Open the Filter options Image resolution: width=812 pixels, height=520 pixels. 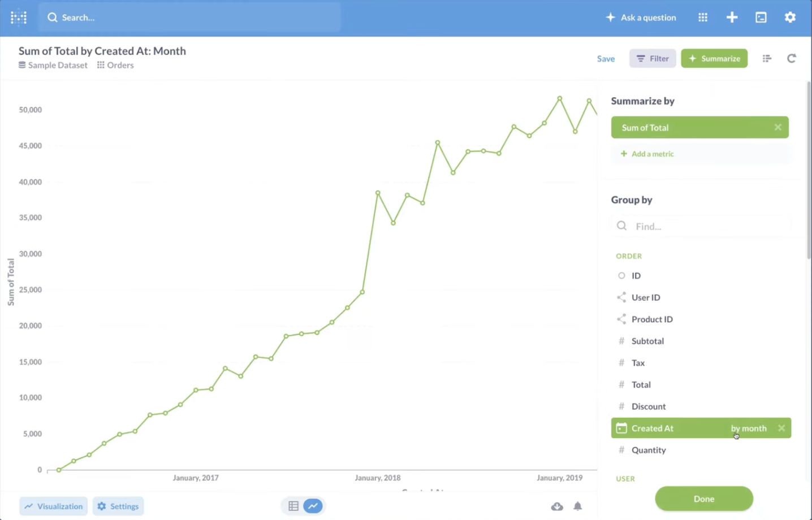tap(652, 58)
